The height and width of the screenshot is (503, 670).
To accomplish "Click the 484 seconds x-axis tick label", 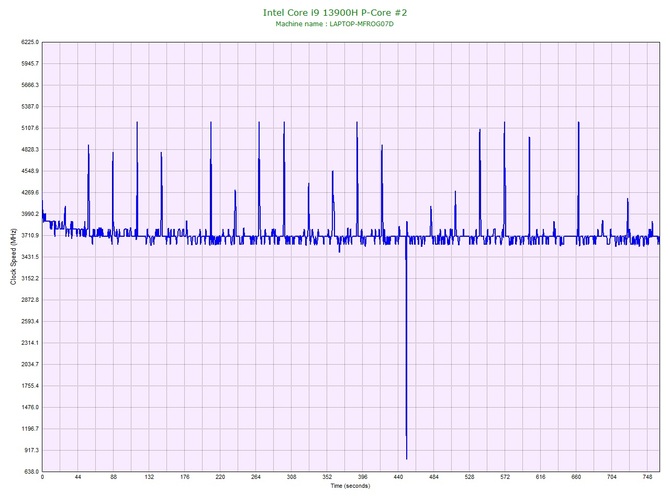I will coord(434,477).
